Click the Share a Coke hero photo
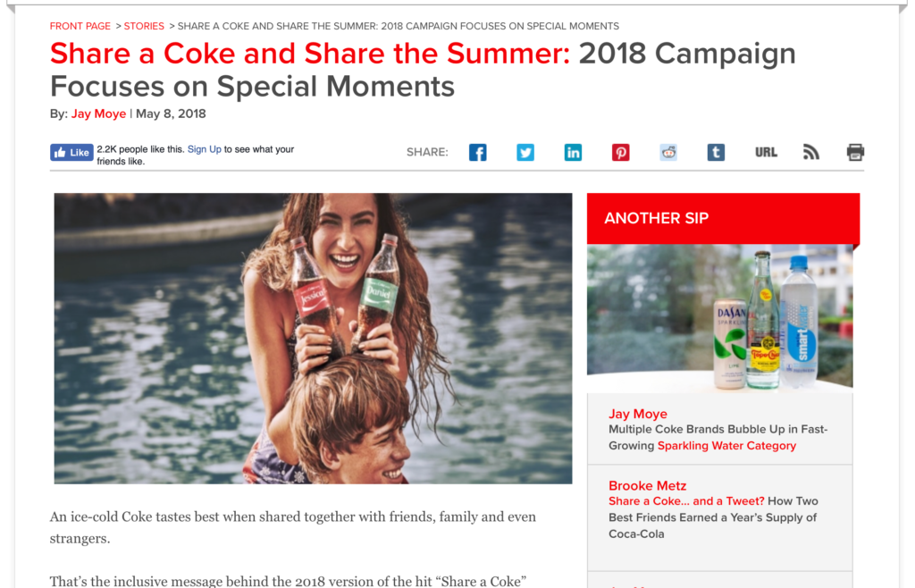Image resolution: width=915 pixels, height=588 pixels. 313,339
